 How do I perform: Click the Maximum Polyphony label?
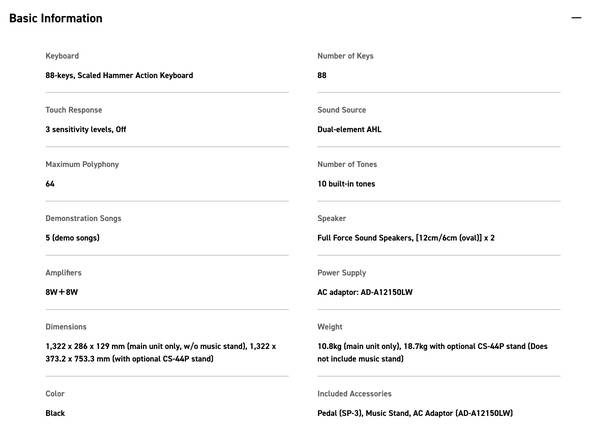pyautogui.click(x=82, y=164)
